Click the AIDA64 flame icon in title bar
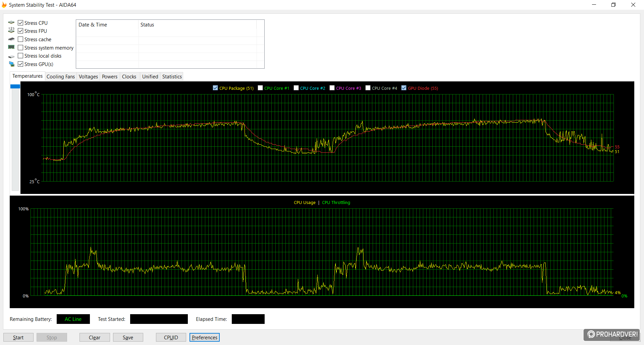This screenshot has width=644, height=345. (4, 5)
